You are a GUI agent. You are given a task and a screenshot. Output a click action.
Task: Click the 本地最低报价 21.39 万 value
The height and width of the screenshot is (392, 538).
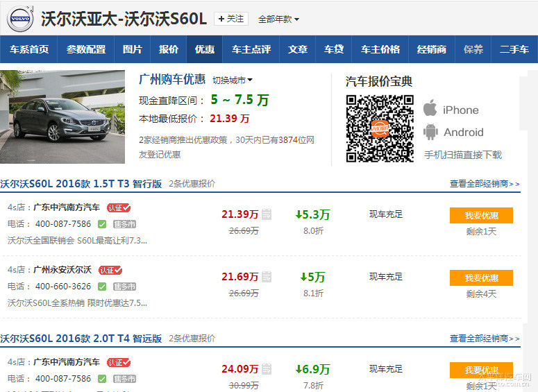pos(230,119)
